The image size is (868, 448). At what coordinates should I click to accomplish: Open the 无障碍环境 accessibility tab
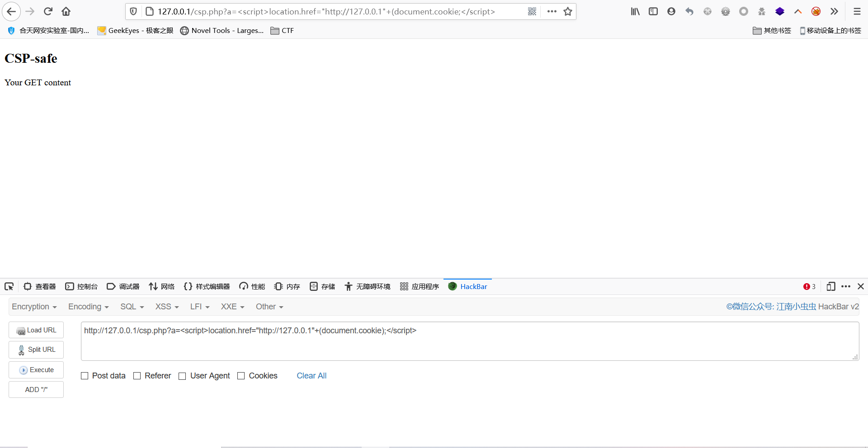tap(367, 286)
